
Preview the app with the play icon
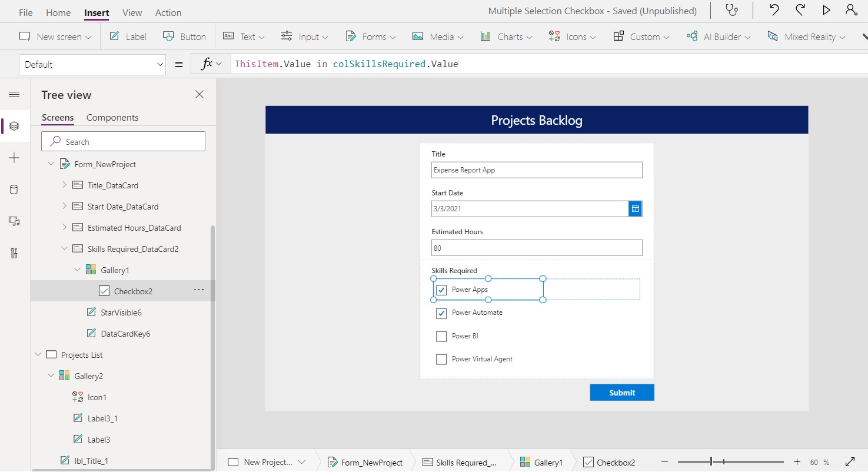click(x=826, y=10)
